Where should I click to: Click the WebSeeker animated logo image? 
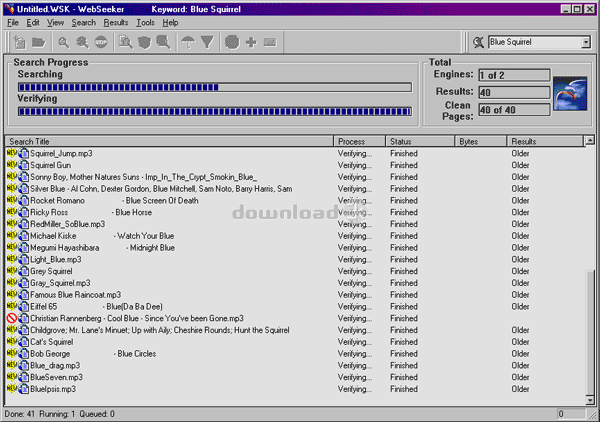(570, 93)
